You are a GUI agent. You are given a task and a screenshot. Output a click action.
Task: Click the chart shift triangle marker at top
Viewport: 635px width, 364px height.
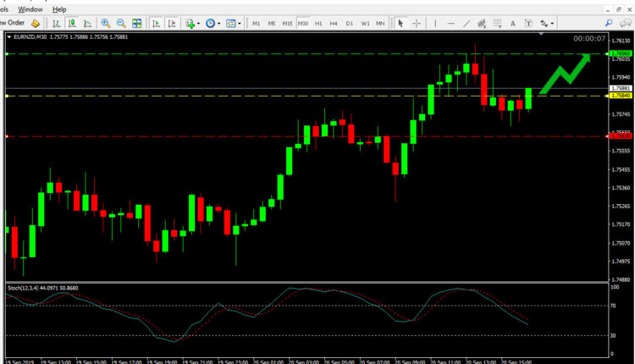tap(541, 35)
